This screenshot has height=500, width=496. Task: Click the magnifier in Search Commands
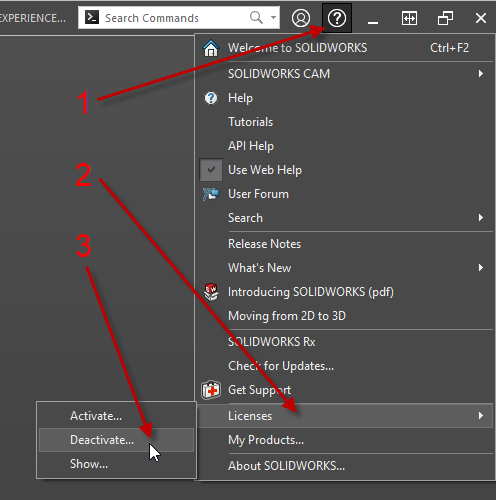pos(256,17)
